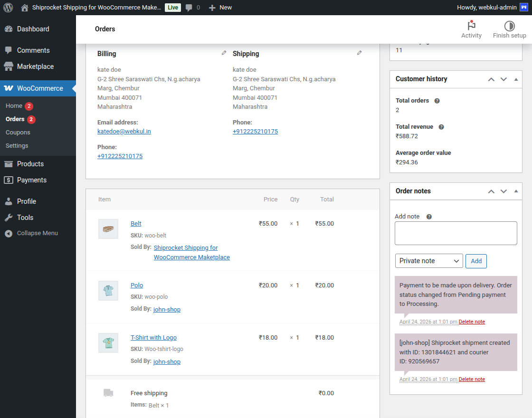Click the Collapse Menu arrow icon
This screenshot has height=418, width=532.
(9, 233)
